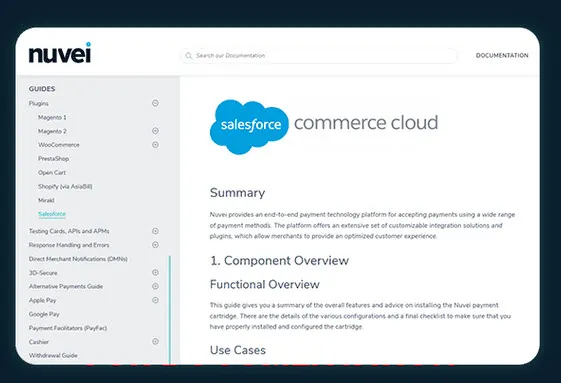The image size is (561, 383).
Task: Open the DOCUMENTATION menu item
Action: [502, 55]
